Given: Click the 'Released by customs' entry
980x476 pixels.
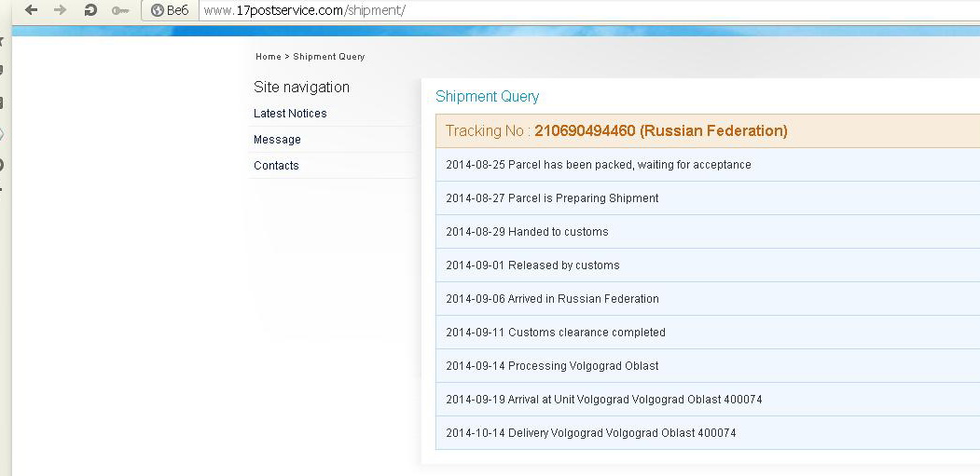Looking at the screenshot, I should (532, 265).
